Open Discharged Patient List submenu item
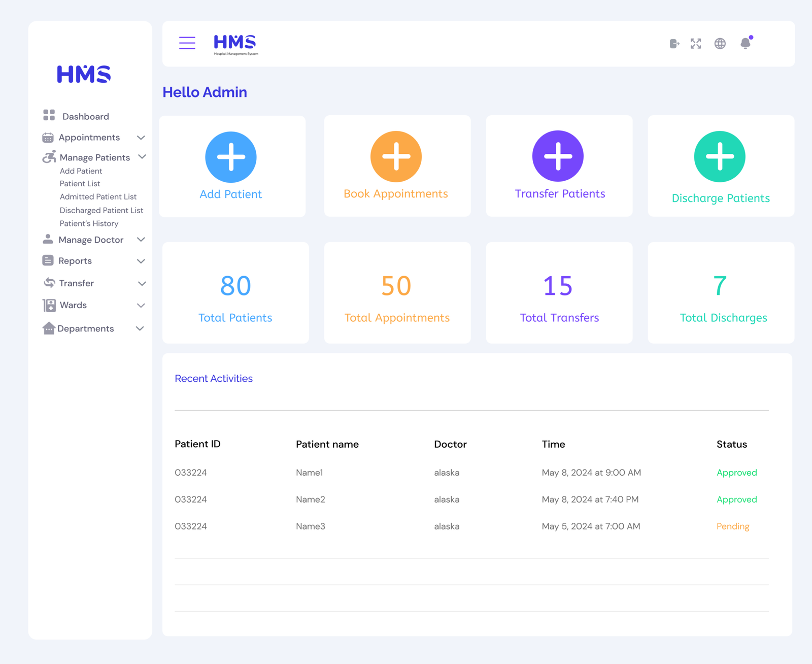 [x=101, y=210]
